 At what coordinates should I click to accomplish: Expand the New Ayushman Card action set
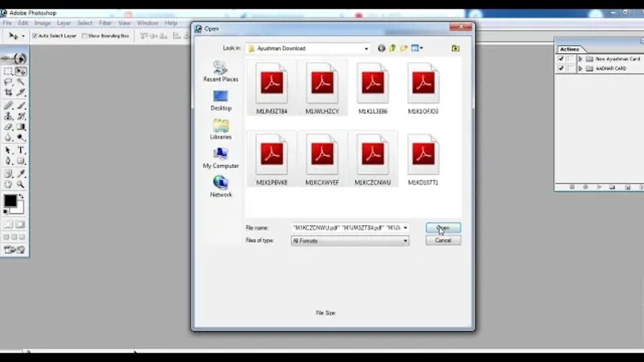coord(580,59)
